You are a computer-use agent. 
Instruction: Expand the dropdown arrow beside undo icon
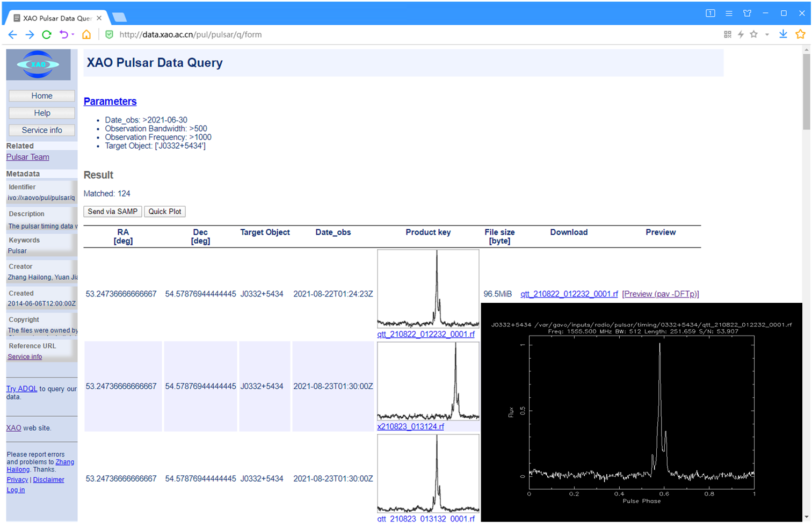pos(73,34)
